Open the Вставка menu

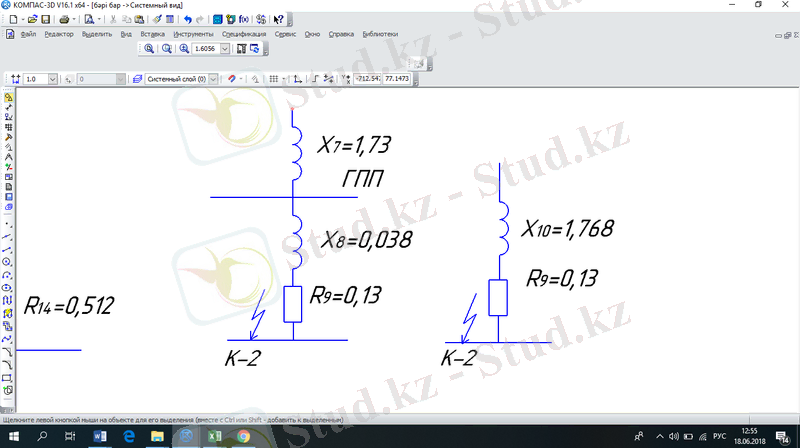(153, 34)
